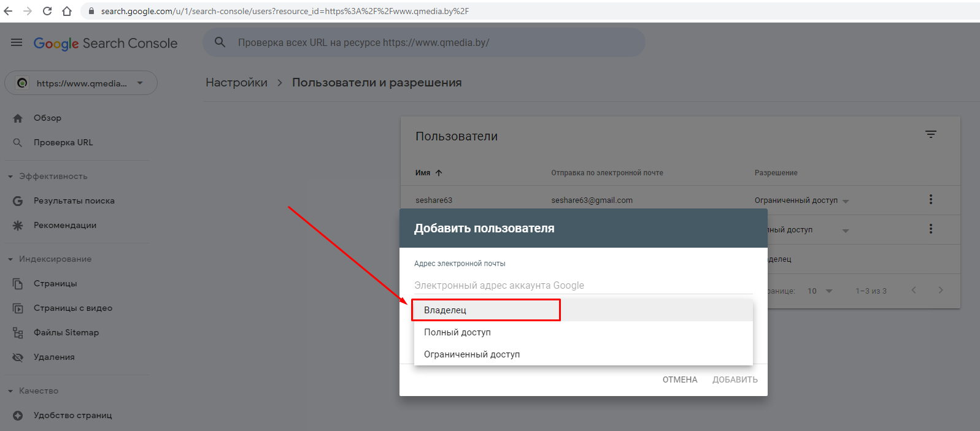Open the second user's permission dropdown arrow
The height and width of the screenshot is (431, 980).
[x=846, y=231]
